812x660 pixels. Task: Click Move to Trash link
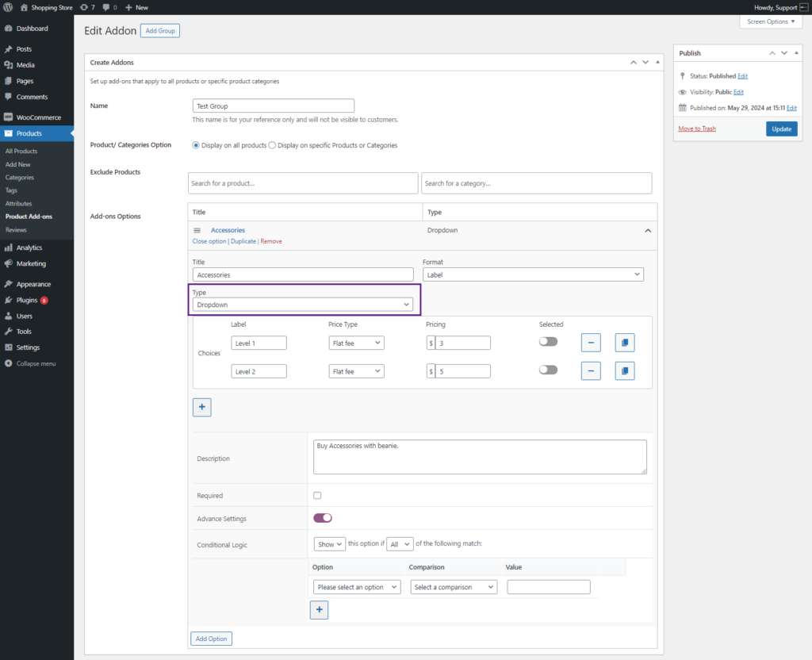tap(697, 129)
